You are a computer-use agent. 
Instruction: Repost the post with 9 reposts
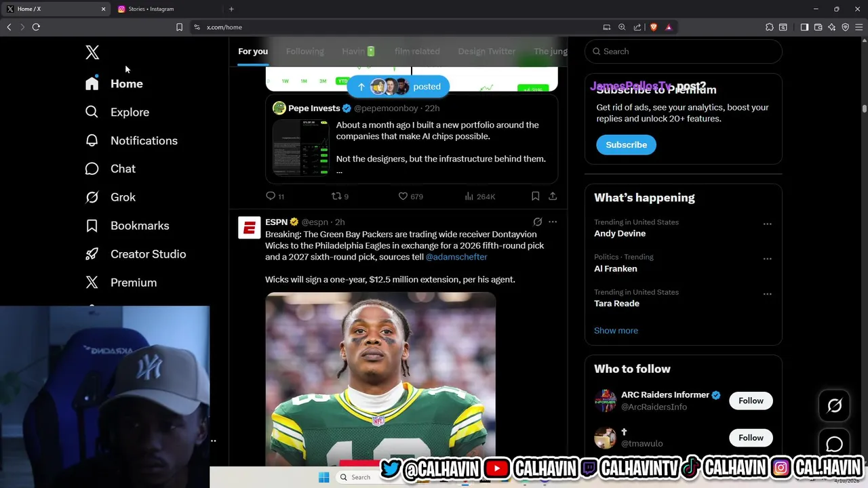tap(340, 197)
